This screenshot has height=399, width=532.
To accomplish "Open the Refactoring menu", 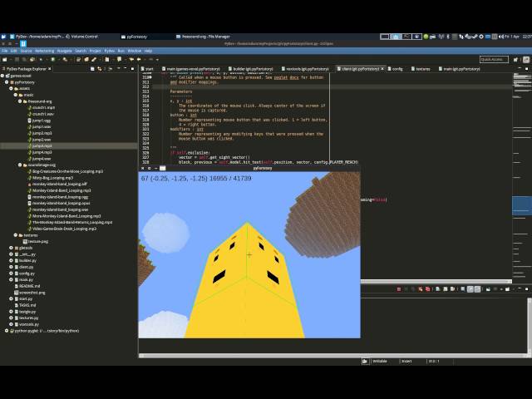I will click(44, 51).
